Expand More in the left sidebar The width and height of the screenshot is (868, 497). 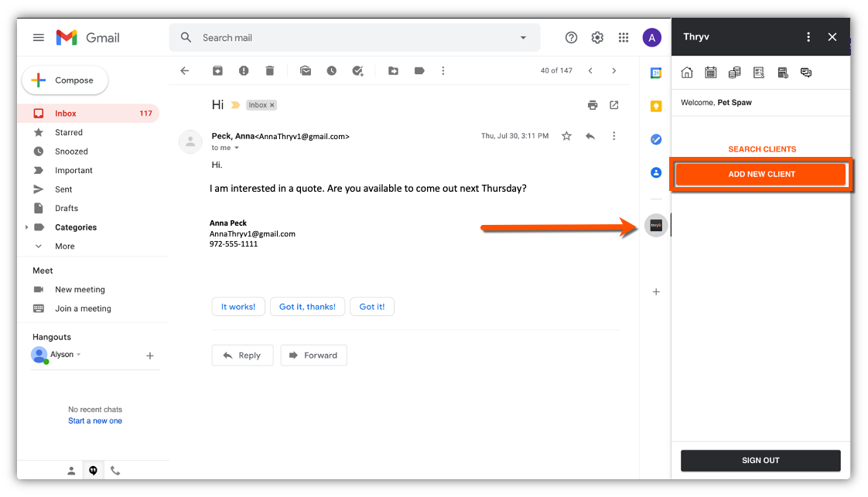(x=64, y=247)
